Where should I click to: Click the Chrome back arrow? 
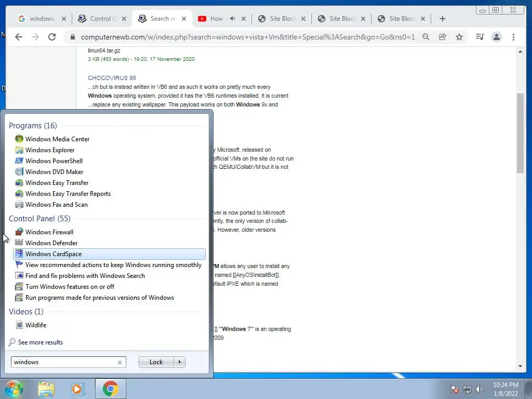[x=19, y=37]
